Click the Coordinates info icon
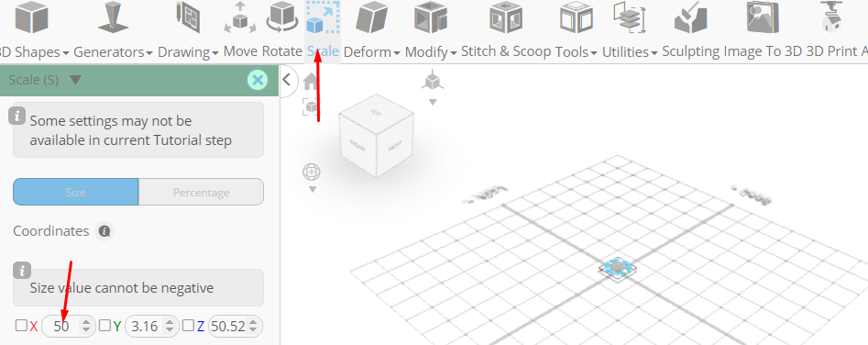868x345 pixels. tap(104, 231)
